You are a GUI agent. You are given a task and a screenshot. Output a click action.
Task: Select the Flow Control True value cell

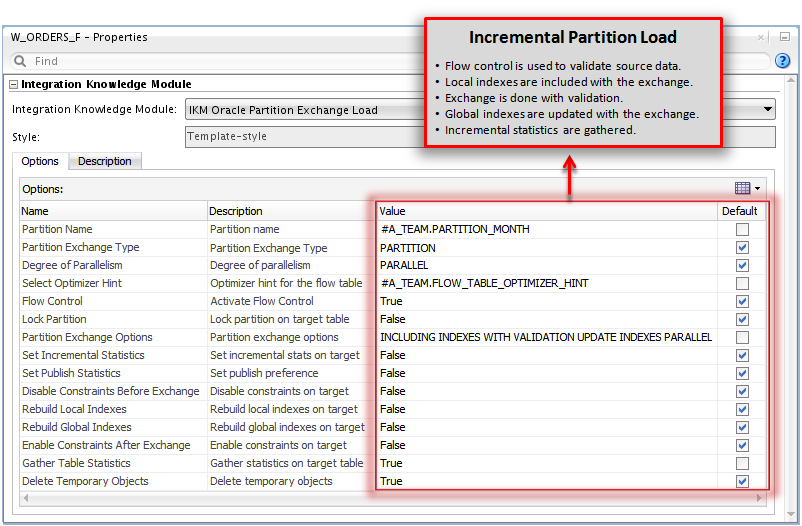pos(547,301)
